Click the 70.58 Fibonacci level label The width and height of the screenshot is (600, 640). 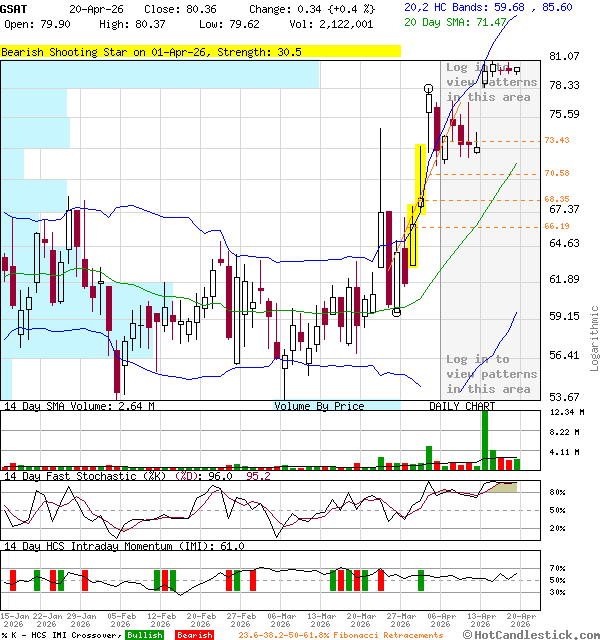click(x=557, y=174)
